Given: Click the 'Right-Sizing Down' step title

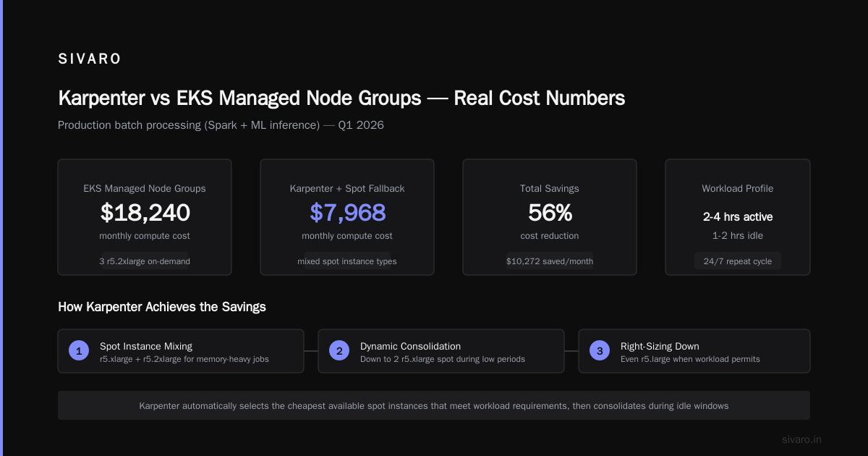Looking at the screenshot, I should (x=660, y=346).
